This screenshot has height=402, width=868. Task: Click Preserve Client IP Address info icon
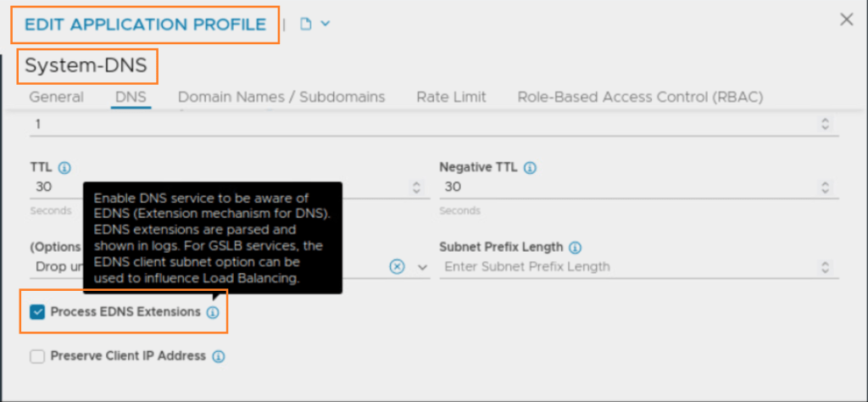[x=218, y=356]
